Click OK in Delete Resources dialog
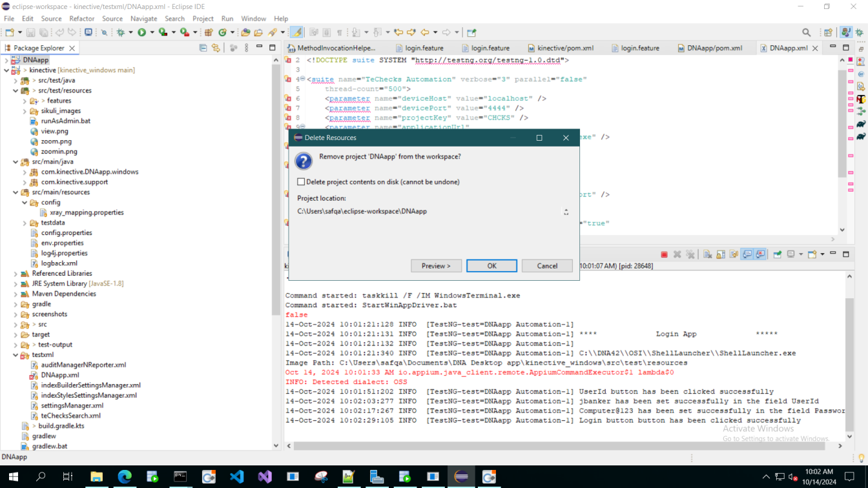This screenshot has height=488, width=868. 491,266
